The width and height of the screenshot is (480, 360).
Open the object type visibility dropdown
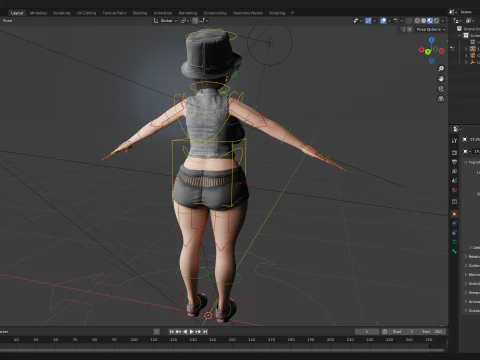coord(358,21)
